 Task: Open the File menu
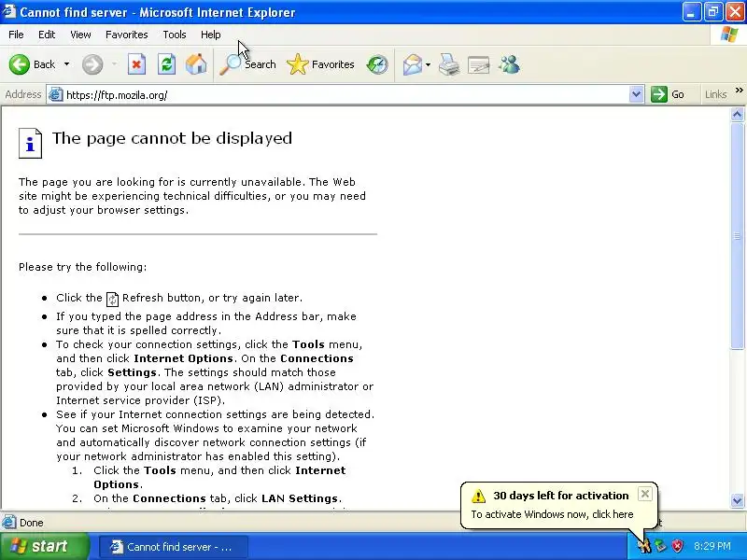[x=16, y=35]
